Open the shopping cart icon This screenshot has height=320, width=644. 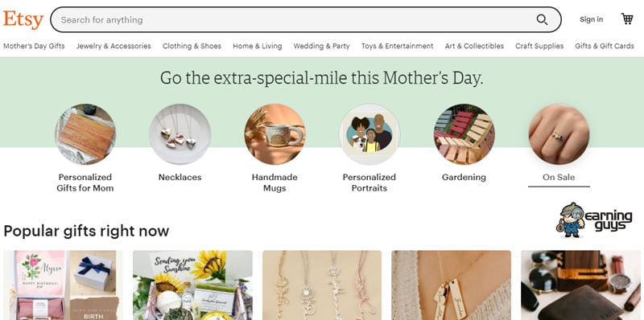627,18
